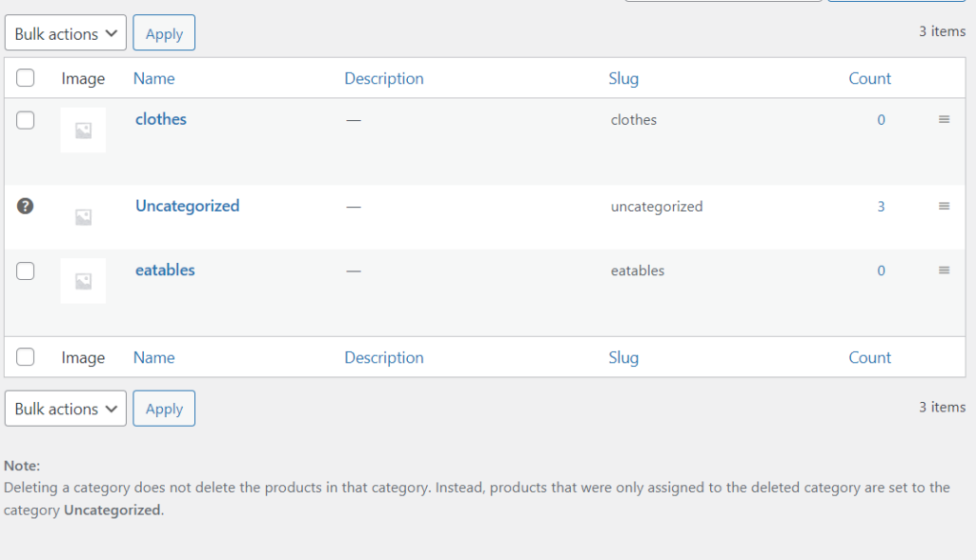Sort by the Slug column header
This screenshot has width=976, height=560.
pos(623,78)
